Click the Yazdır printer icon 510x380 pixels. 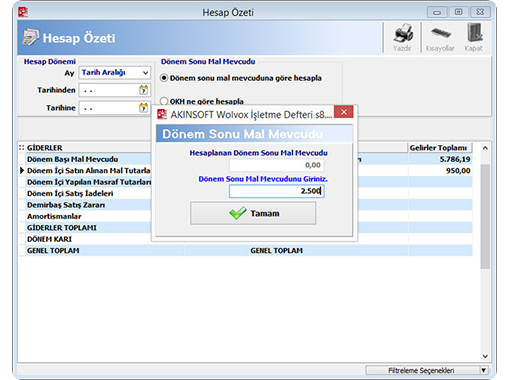pyautogui.click(x=403, y=34)
